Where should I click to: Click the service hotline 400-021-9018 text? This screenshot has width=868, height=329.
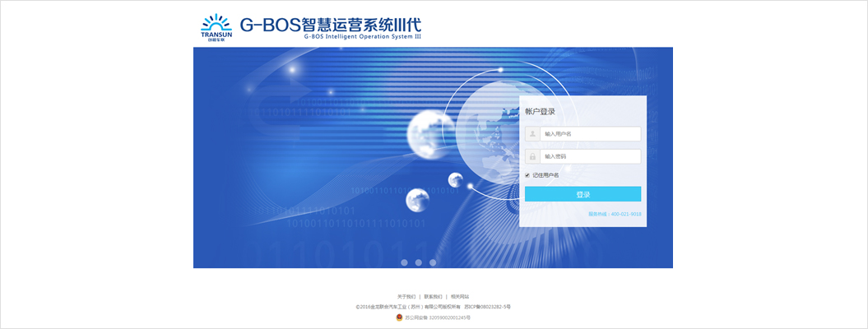615,214
